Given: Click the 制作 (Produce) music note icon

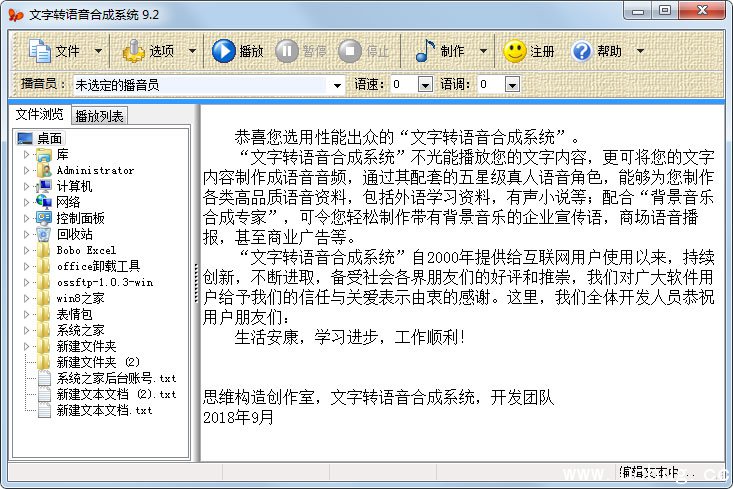Looking at the screenshot, I should pos(425,51).
